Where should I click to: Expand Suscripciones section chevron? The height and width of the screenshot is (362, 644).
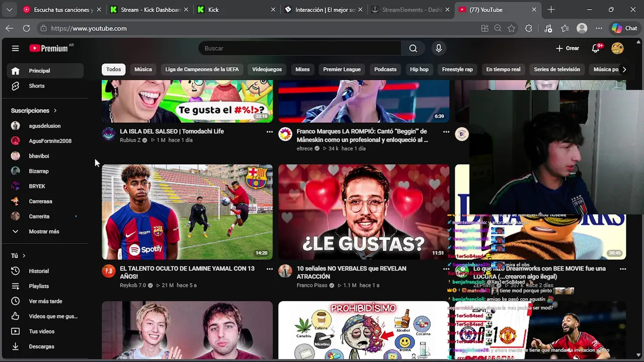[55, 111]
